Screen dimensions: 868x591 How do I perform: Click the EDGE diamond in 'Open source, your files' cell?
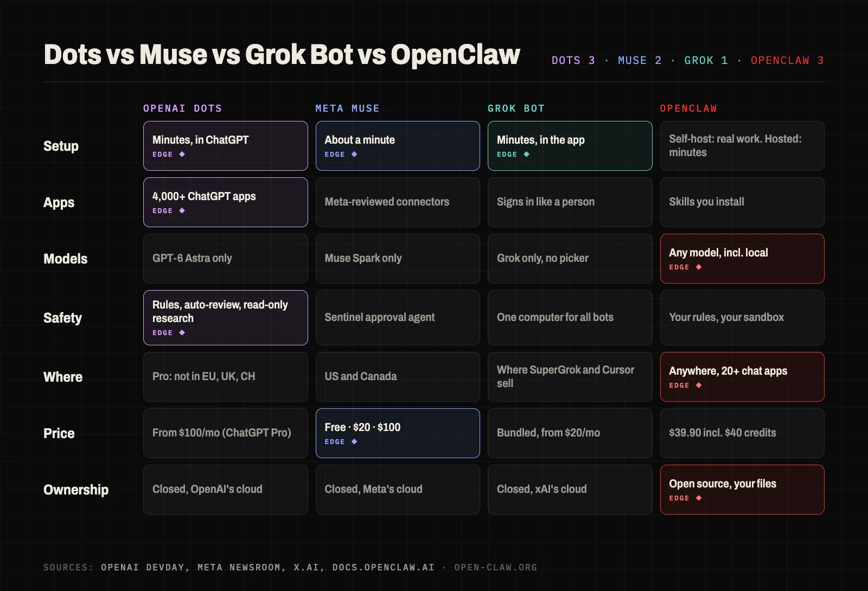[x=699, y=498]
